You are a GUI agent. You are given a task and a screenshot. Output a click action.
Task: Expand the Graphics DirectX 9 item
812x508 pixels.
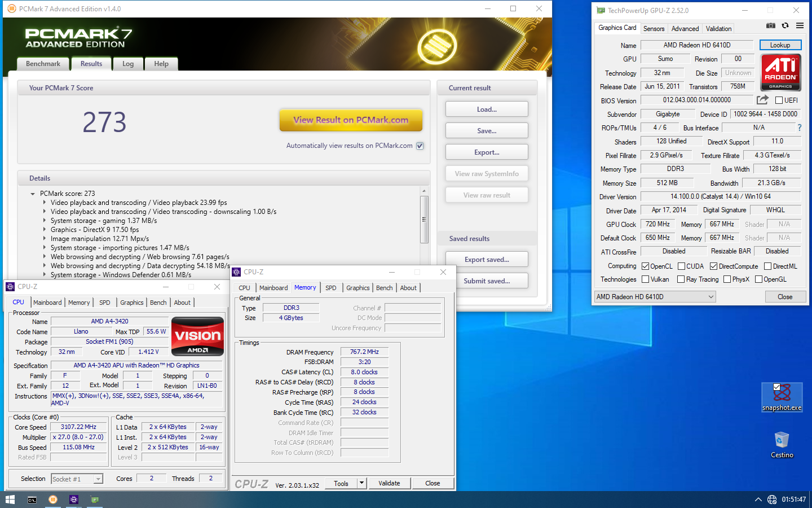pos(45,230)
